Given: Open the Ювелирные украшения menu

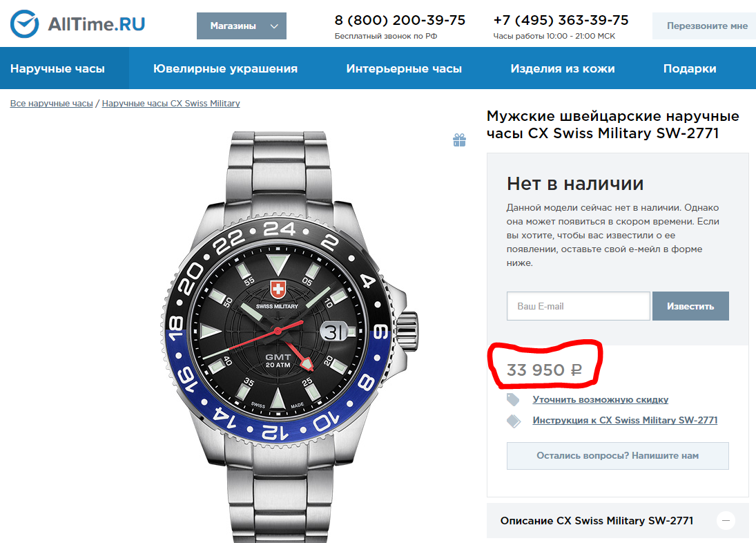Looking at the screenshot, I should pos(225,68).
